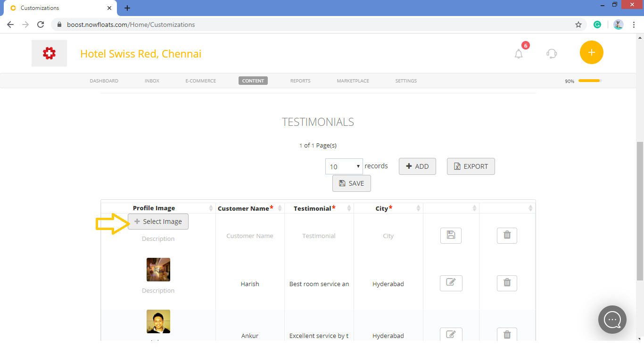Click the yellow plus circle button
The image size is (644, 362).
[x=592, y=52]
